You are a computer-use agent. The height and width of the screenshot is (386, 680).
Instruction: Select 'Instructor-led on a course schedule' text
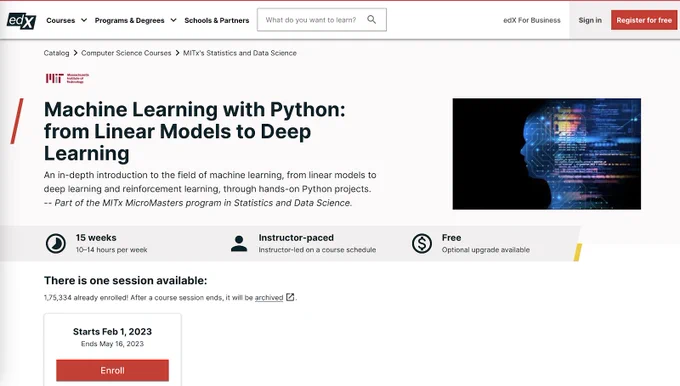(x=317, y=250)
